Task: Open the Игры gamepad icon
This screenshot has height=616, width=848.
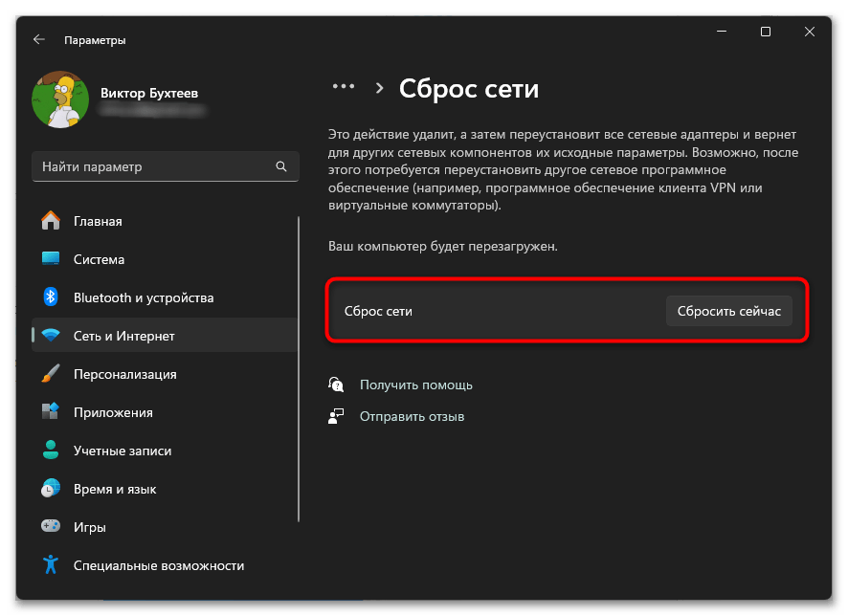Action: pyautogui.click(x=51, y=526)
